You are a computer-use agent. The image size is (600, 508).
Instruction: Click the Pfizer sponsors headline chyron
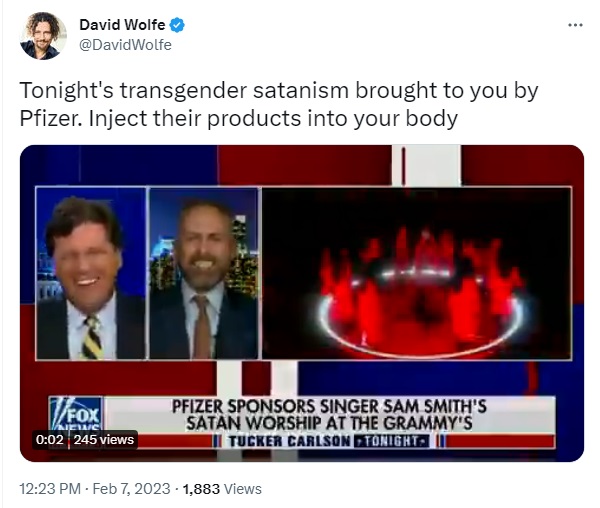(x=329, y=415)
